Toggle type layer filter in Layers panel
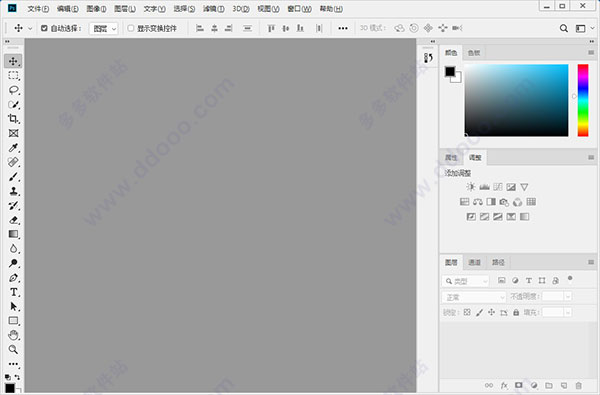The width and height of the screenshot is (600, 395). pyautogui.click(x=528, y=281)
